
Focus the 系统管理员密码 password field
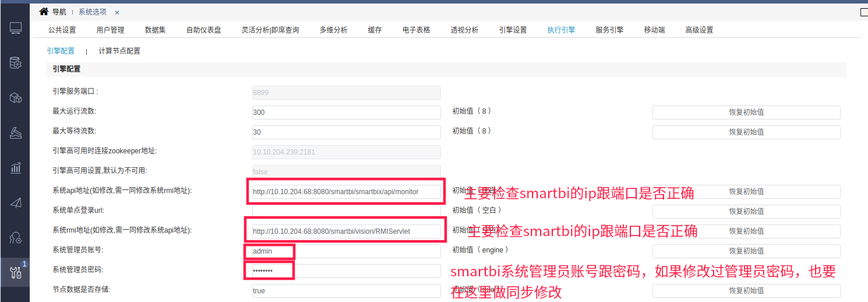(346, 271)
